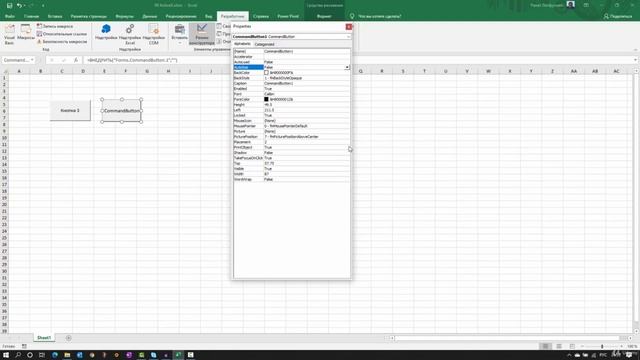Click the ForeColor black swatch
Viewport: 640px width, 360px height.
pyautogui.click(x=266, y=99)
